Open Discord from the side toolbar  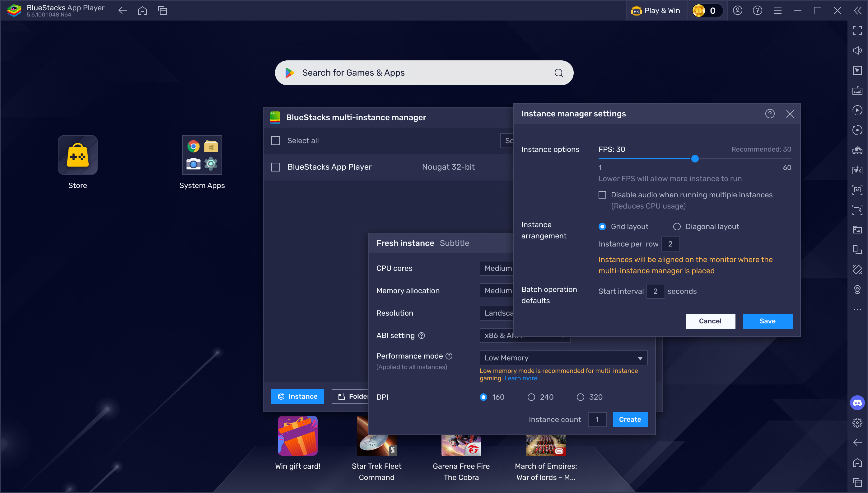[857, 403]
